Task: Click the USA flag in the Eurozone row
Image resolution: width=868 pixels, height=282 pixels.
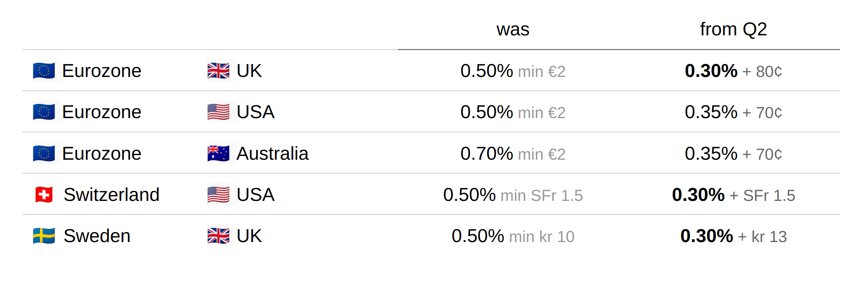Action: [218, 112]
